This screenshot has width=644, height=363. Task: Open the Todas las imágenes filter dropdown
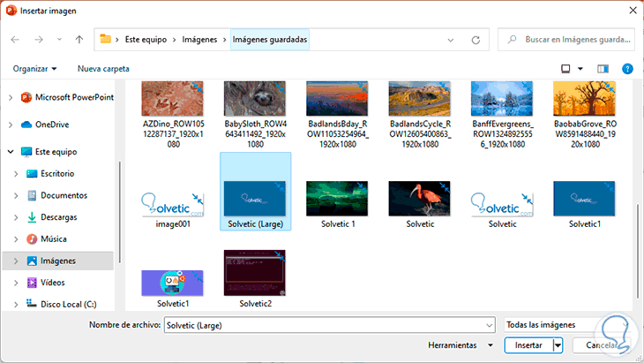point(568,325)
